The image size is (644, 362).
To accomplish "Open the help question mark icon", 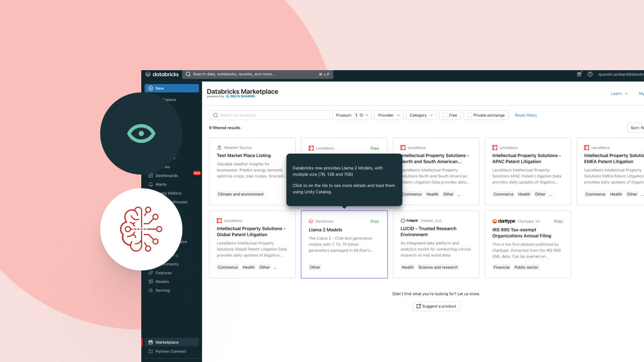I will point(590,74).
